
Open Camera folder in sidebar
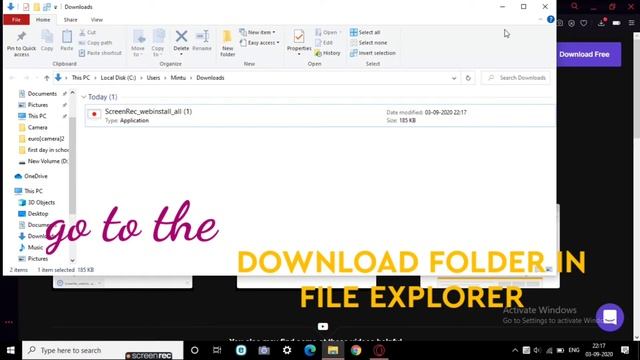point(38,127)
